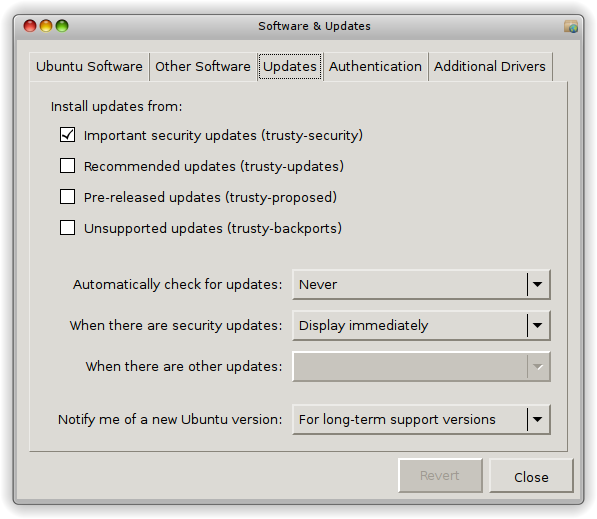Click the 'When there are security updates:' label

176,326
